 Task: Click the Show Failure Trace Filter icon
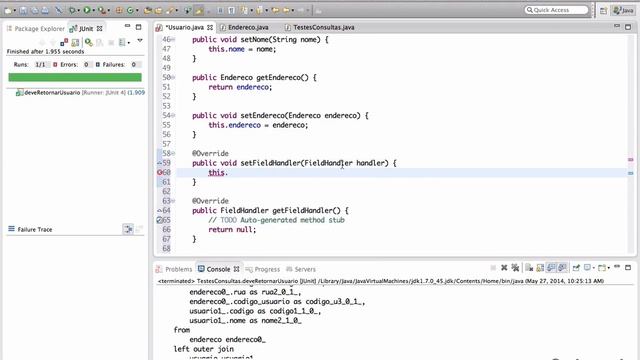click(x=128, y=229)
